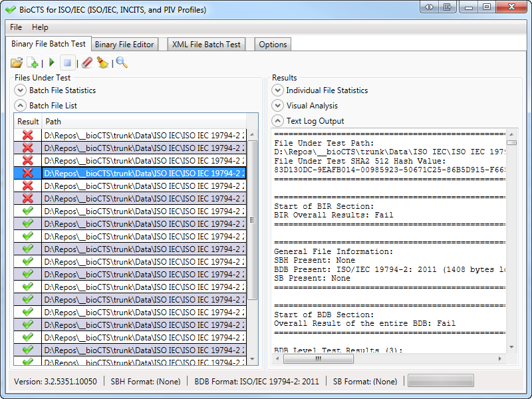Switch to XML File Batch Test tab

click(x=206, y=45)
